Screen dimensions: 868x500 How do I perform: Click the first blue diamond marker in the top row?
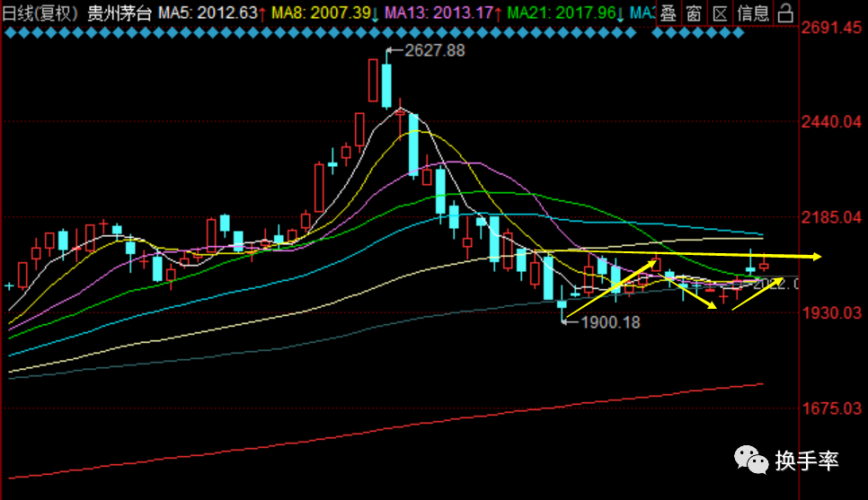[x=8, y=31]
